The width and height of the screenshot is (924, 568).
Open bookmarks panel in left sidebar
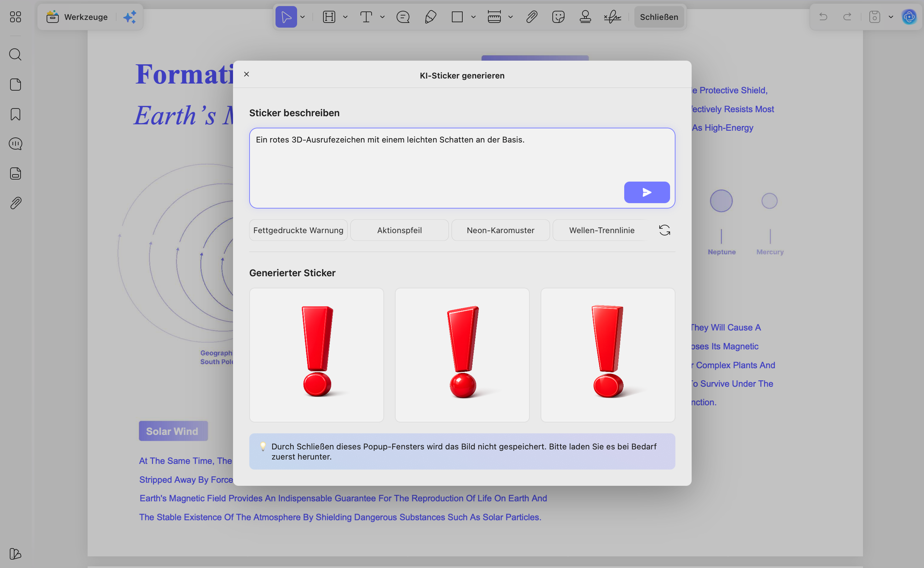[x=16, y=114]
